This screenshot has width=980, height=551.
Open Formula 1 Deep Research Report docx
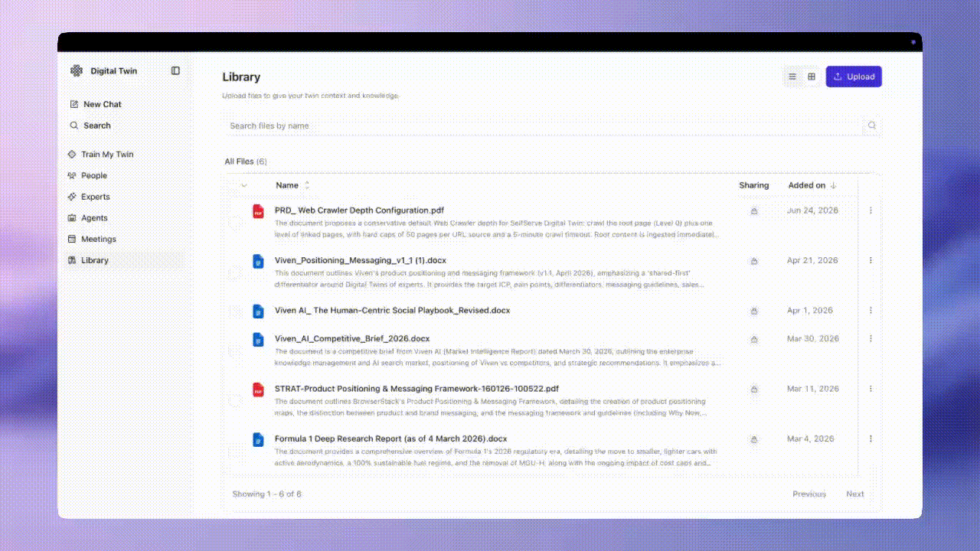click(390, 439)
